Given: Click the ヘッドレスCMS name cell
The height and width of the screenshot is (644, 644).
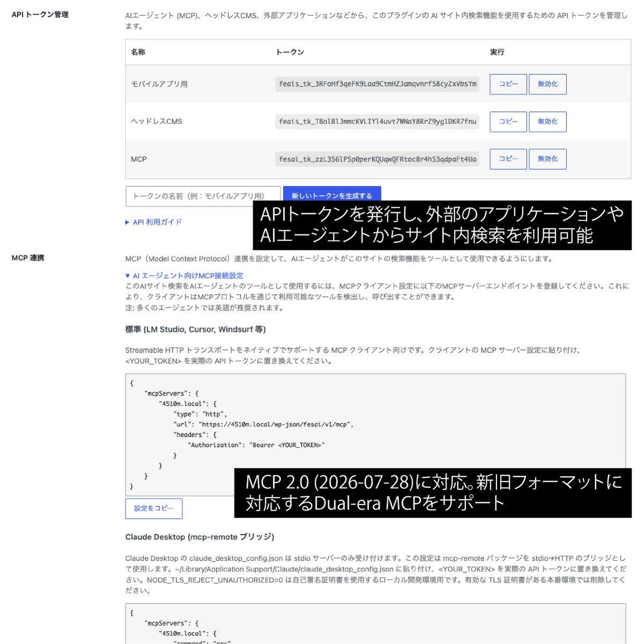Looking at the screenshot, I should 157,122.
